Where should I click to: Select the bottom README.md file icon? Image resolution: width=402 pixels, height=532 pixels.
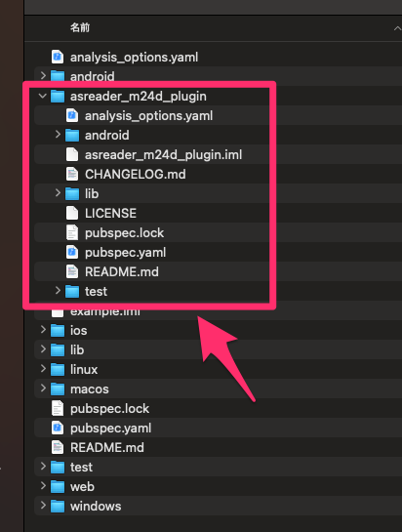(58, 447)
